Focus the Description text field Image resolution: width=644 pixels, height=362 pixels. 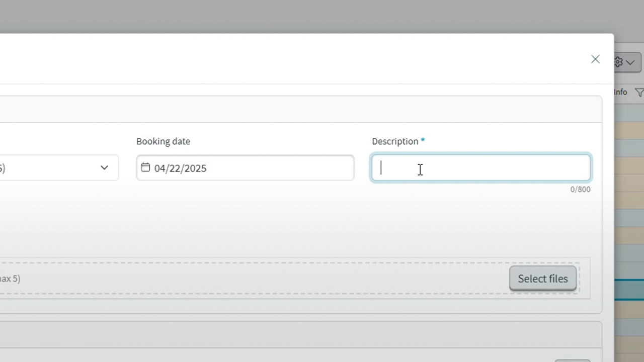[480, 168]
